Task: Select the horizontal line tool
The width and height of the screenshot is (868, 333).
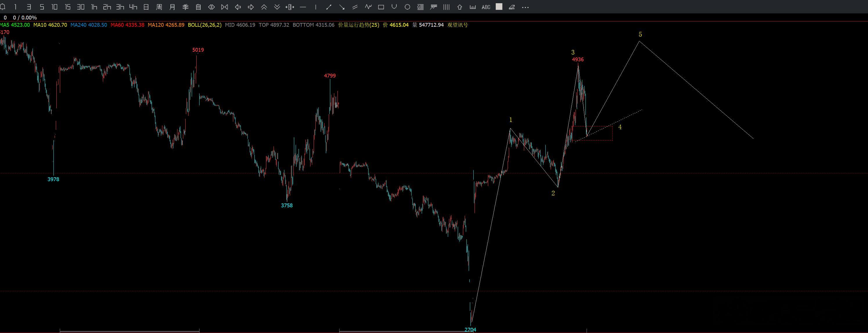Action: pos(303,7)
